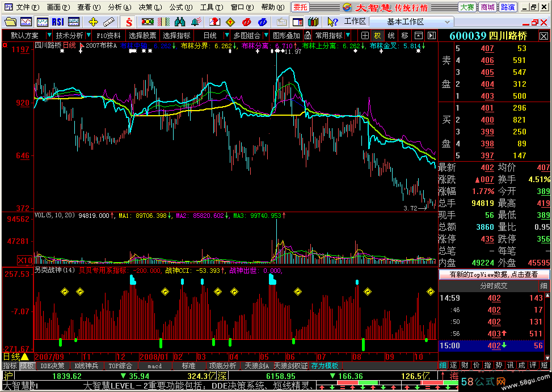
Task: Select the yellow four-arrow move tool
Action: [x=93, y=22]
